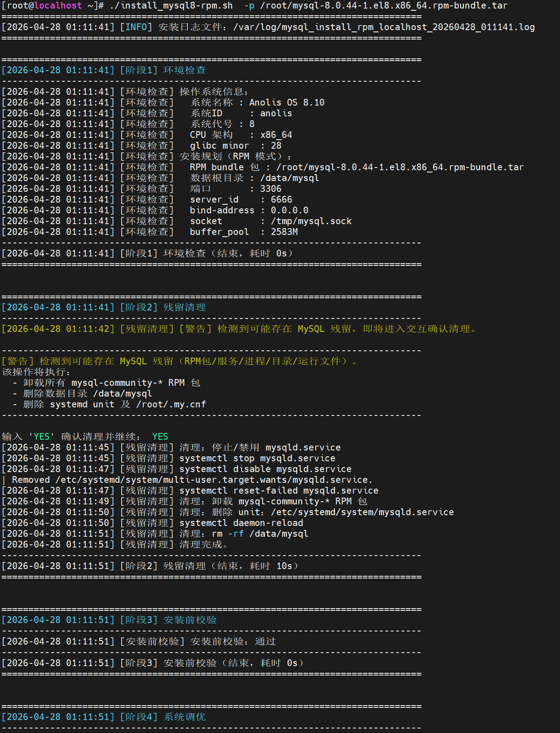
Task: Select the 数据根目录 value /data/mysql
Action: coord(290,178)
